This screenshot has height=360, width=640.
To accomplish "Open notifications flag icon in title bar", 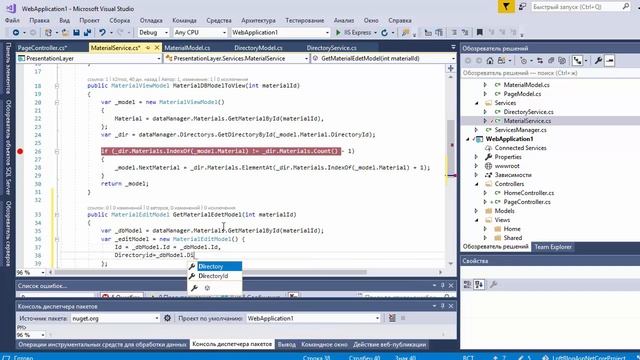I will click(x=506, y=7).
